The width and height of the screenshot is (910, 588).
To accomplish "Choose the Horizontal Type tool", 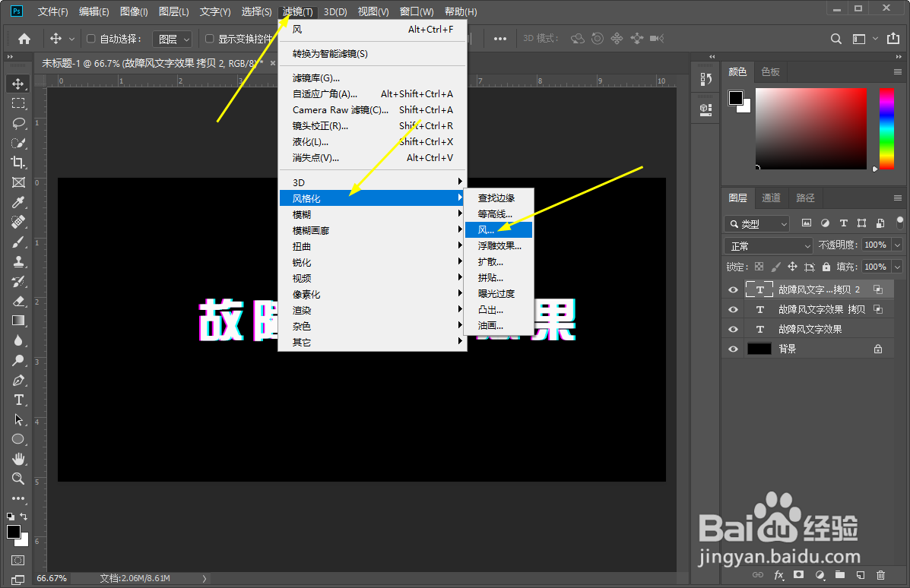I will (x=17, y=400).
